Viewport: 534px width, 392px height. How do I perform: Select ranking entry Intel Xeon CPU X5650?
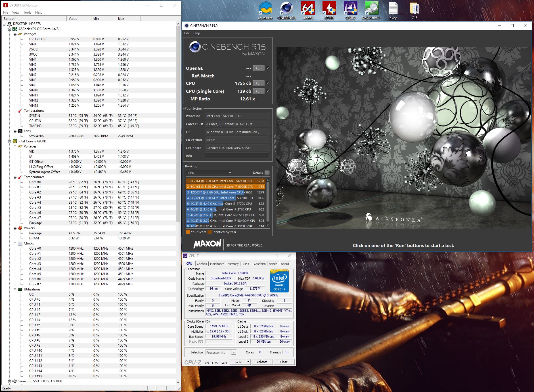click(226, 192)
